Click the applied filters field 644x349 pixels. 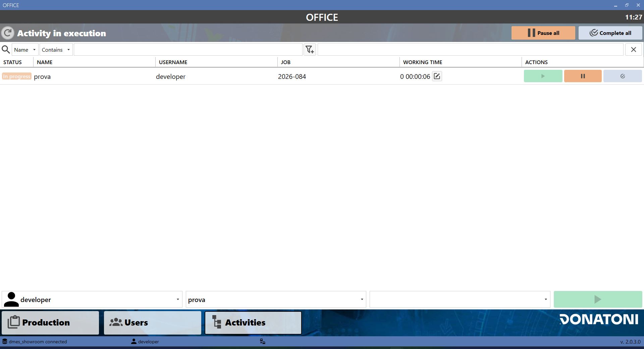pyautogui.click(x=470, y=50)
